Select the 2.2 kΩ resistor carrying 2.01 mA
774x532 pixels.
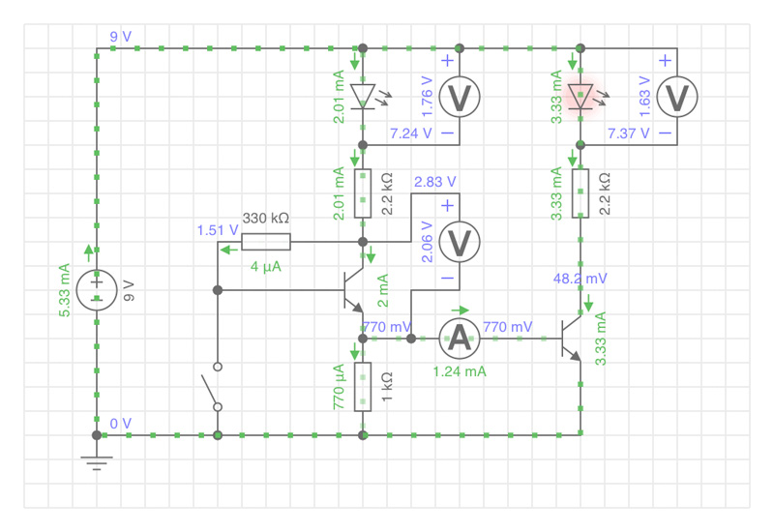coord(363,193)
